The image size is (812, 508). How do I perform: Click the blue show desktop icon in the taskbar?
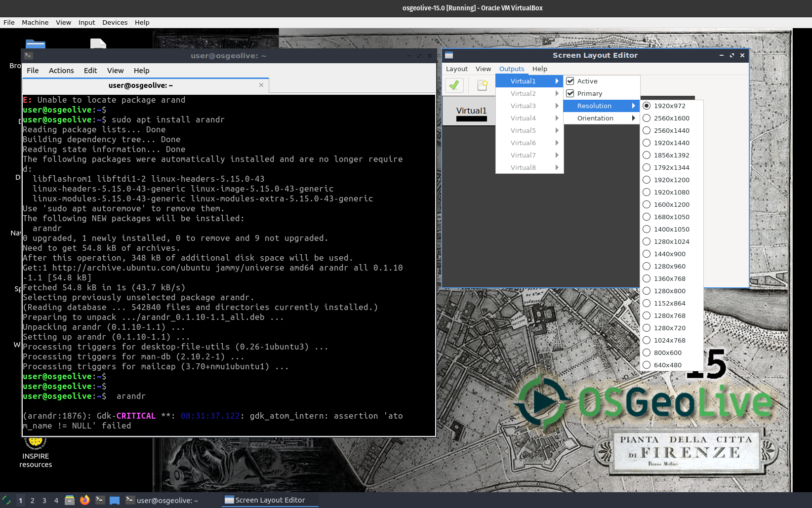115,500
